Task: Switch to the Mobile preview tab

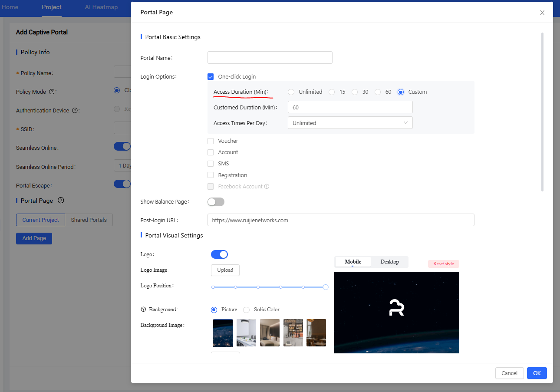Action: 353,262
